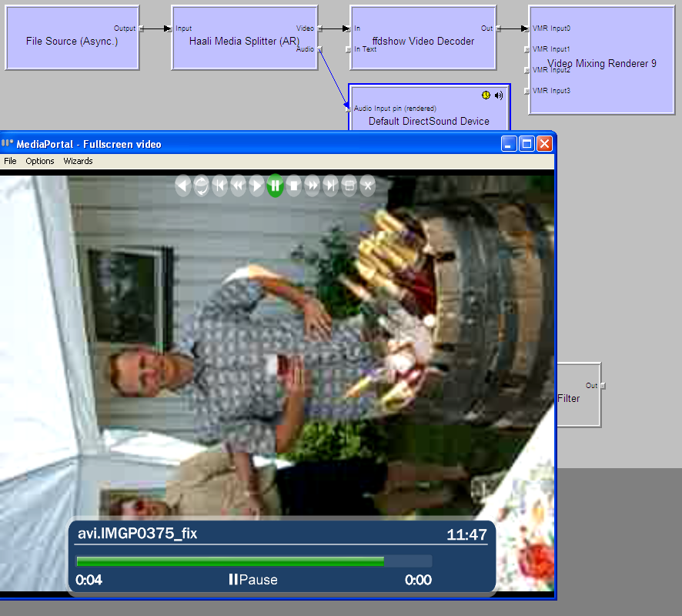This screenshot has width=682, height=616.
Task: Select the Video Mixing Renderer 9 filter
Action: (602, 60)
